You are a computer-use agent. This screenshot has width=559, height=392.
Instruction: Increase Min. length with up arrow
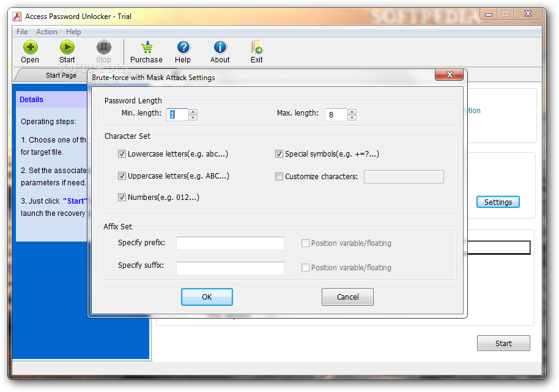pos(193,111)
